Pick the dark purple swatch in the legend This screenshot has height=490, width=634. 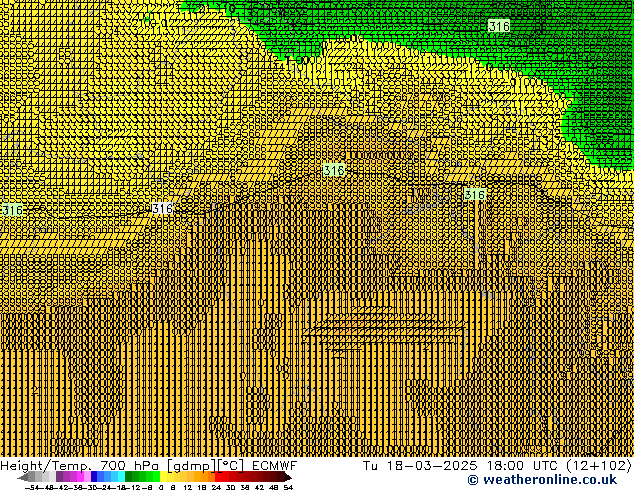(59, 476)
